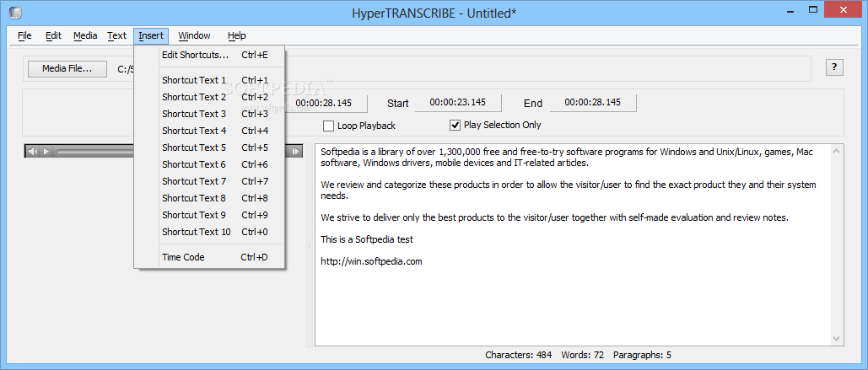Open the Edit menu
This screenshot has height=370, width=868.
click(54, 35)
